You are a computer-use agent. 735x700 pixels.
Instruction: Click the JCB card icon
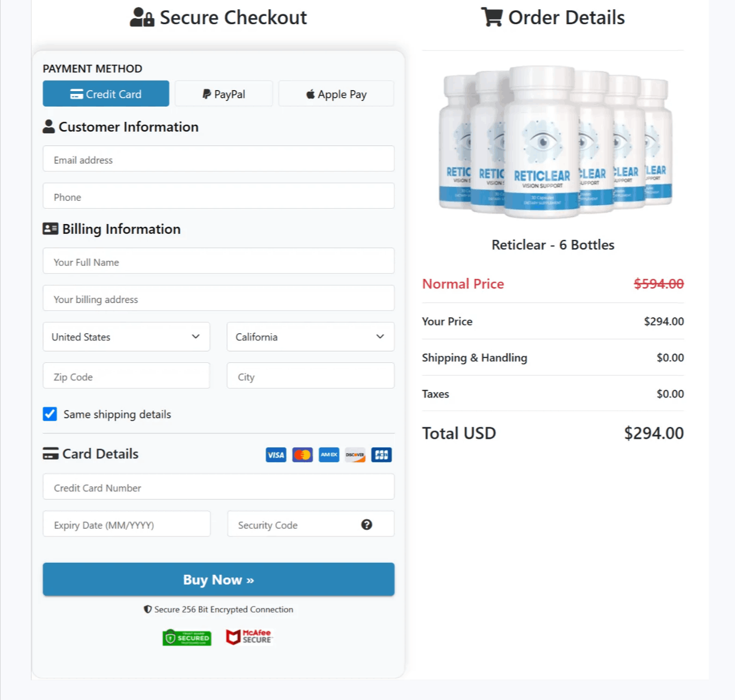click(x=381, y=455)
